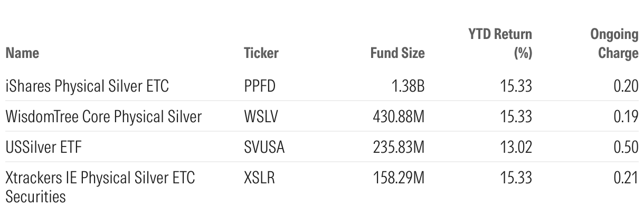
Task: Select the SVUSA ticker
Action: (x=264, y=147)
